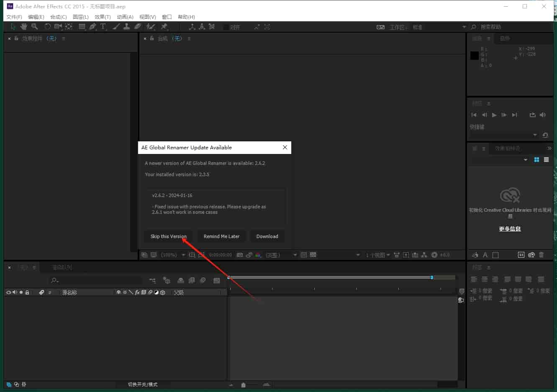Select the Rotation tool
This screenshot has width=557, height=392.
[48, 27]
